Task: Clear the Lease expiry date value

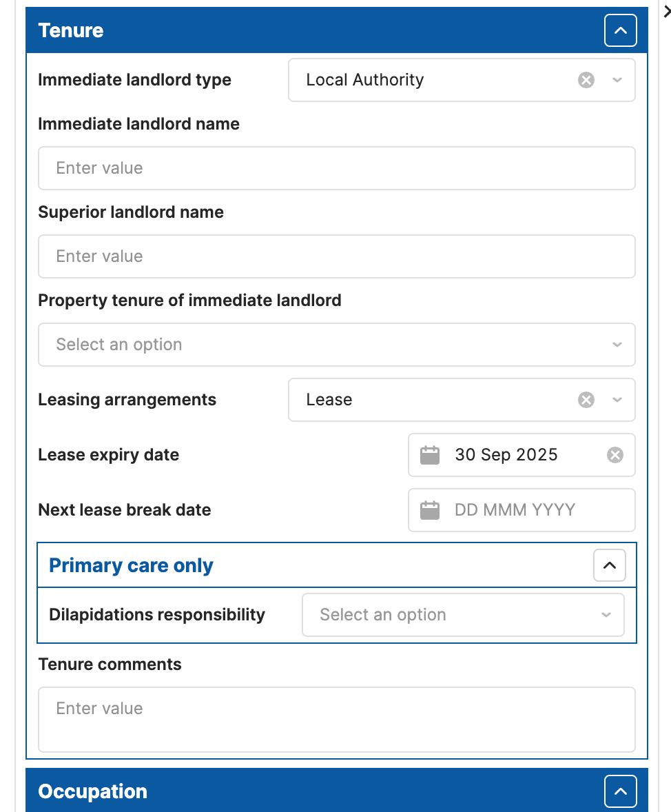Action: pos(615,455)
